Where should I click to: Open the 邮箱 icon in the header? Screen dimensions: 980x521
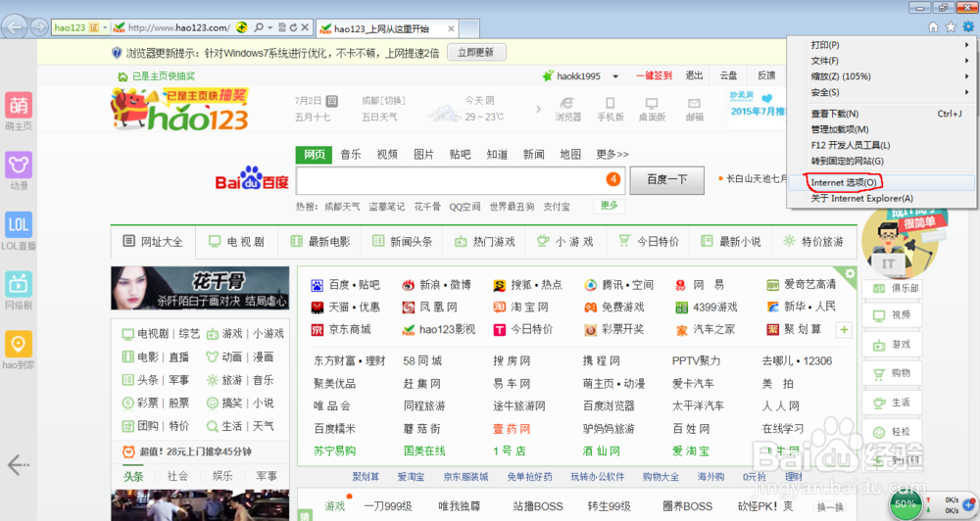click(695, 110)
